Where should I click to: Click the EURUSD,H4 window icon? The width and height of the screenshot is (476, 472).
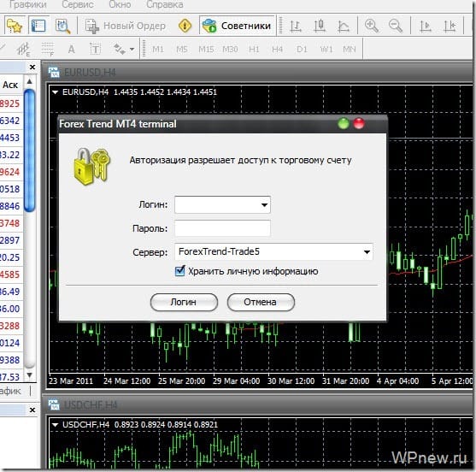coord(54,73)
